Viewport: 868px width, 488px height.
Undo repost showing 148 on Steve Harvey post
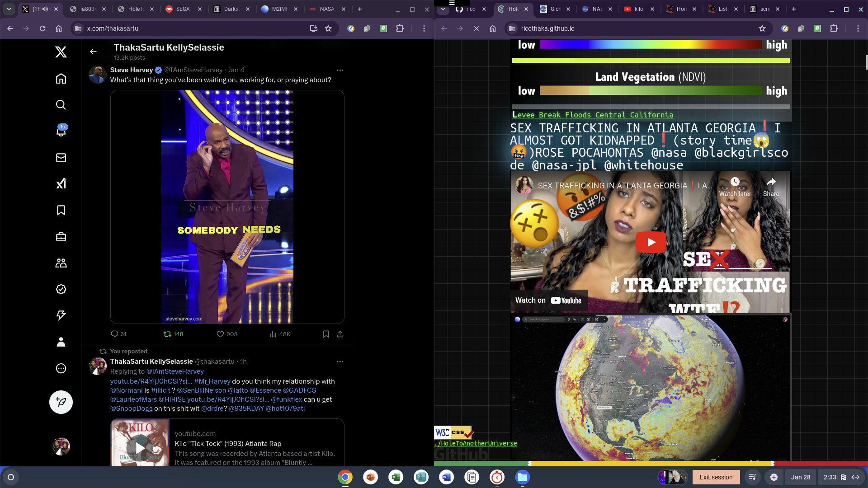click(173, 334)
